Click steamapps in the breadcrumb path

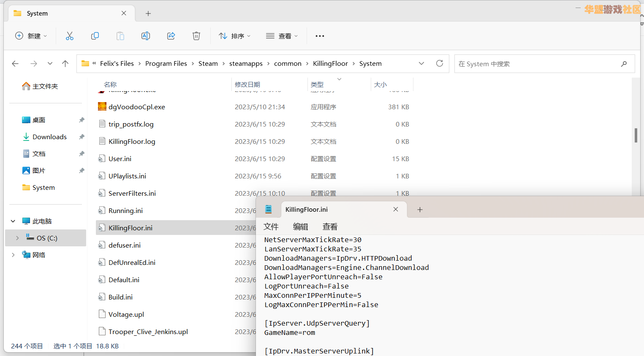(x=246, y=63)
